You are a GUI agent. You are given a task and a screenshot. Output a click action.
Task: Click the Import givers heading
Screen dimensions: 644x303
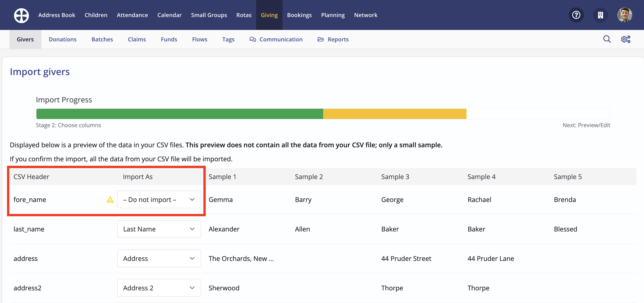[x=40, y=72]
